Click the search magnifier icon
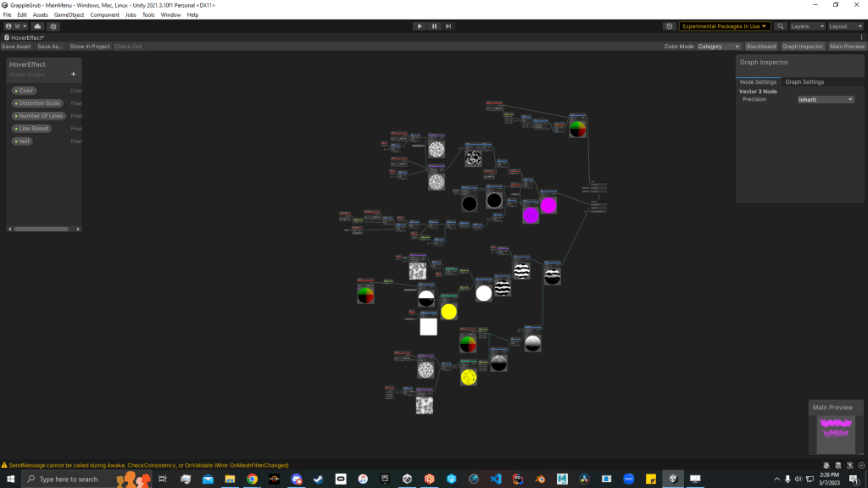This screenshot has height=488, width=868. (x=781, y=26)
